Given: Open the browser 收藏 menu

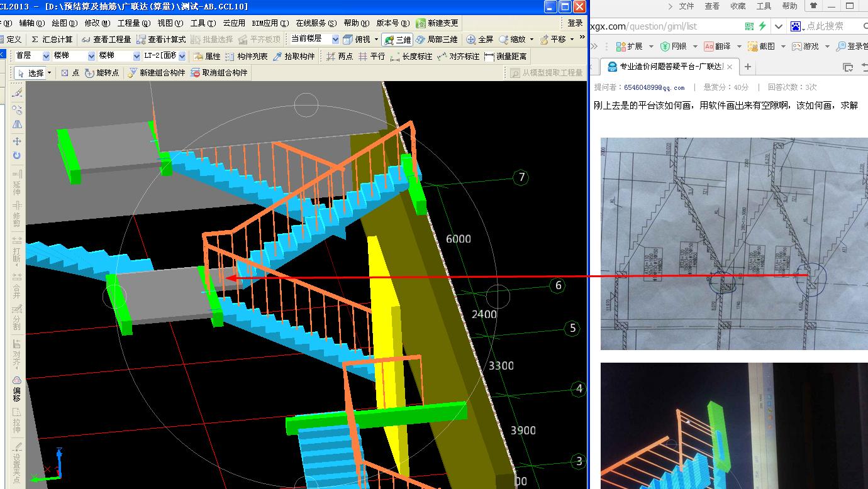Looking at the screenshot, I should click(x=738, y=6).
